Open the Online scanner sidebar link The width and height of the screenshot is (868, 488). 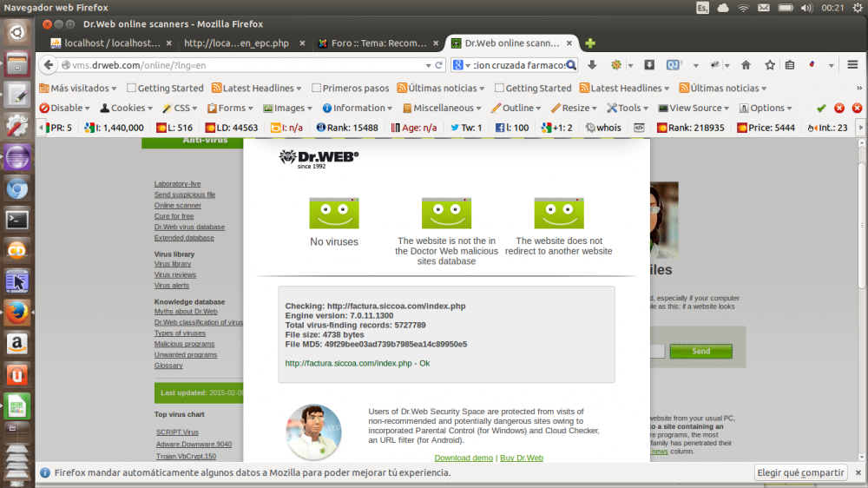178,206
